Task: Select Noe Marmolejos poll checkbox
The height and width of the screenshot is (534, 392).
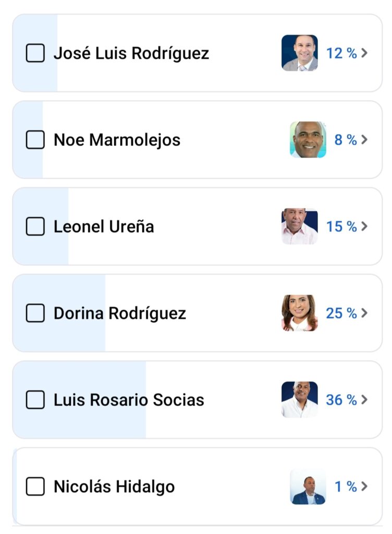Action: coord(35,140)
